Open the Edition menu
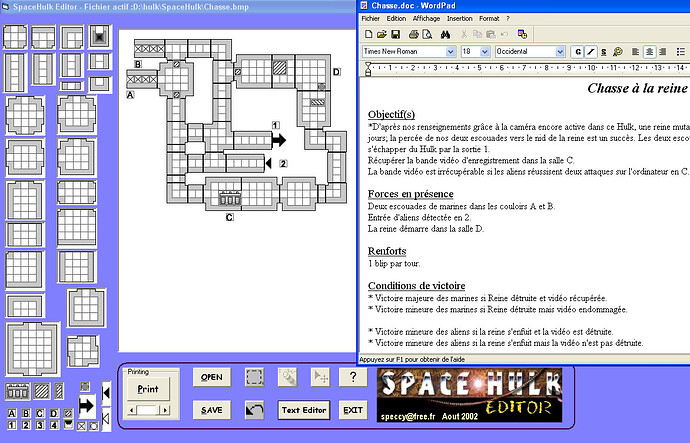 click(x=396, y=18)
